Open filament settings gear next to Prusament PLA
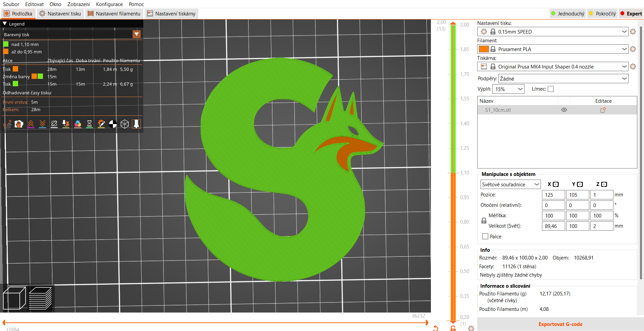The width and height of the screenshot is (644, 331). pos(633,49)
